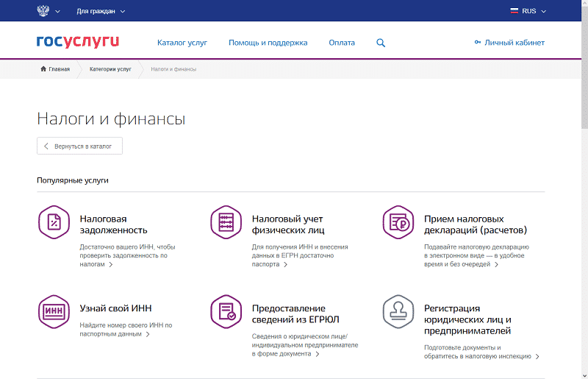Screen dimensions: 588x379
Task: Click the home icon in breadcrumbs
Action: (43, 68)
